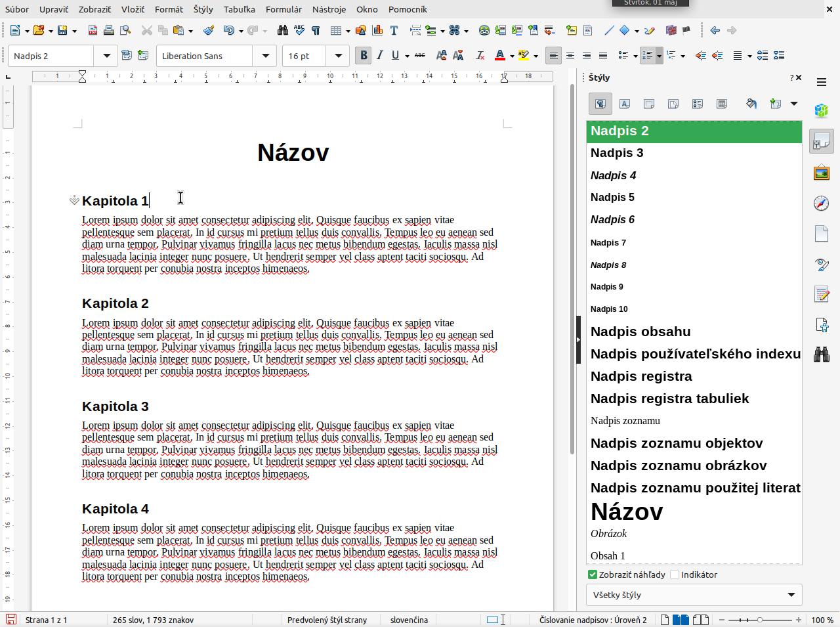Toggle Italic formatting
This screenshot has height=627, width=840.
[379, 56]
